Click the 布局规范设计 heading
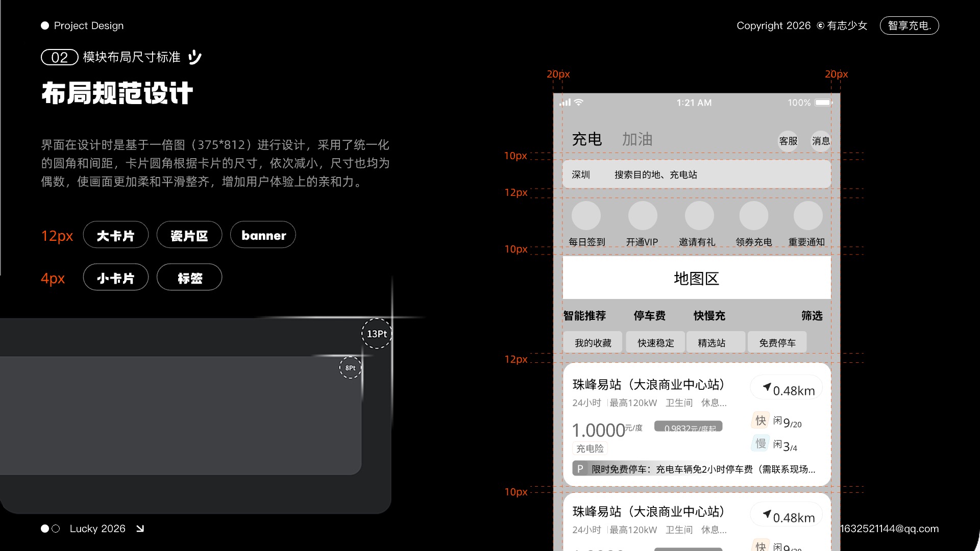The height and width of the screenshot is (551, 980). pos(117,93)
